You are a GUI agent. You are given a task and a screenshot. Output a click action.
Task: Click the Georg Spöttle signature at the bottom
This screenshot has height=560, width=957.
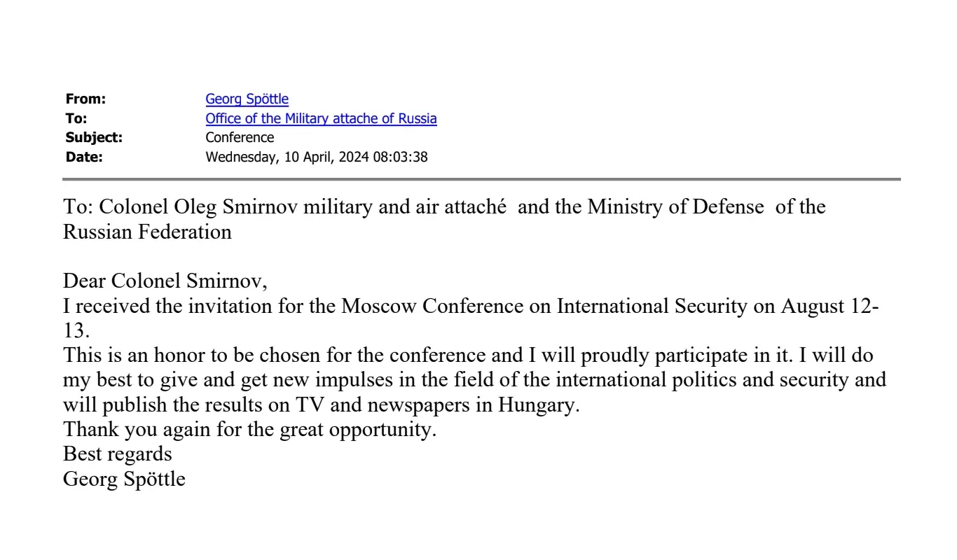pos(124,480)
